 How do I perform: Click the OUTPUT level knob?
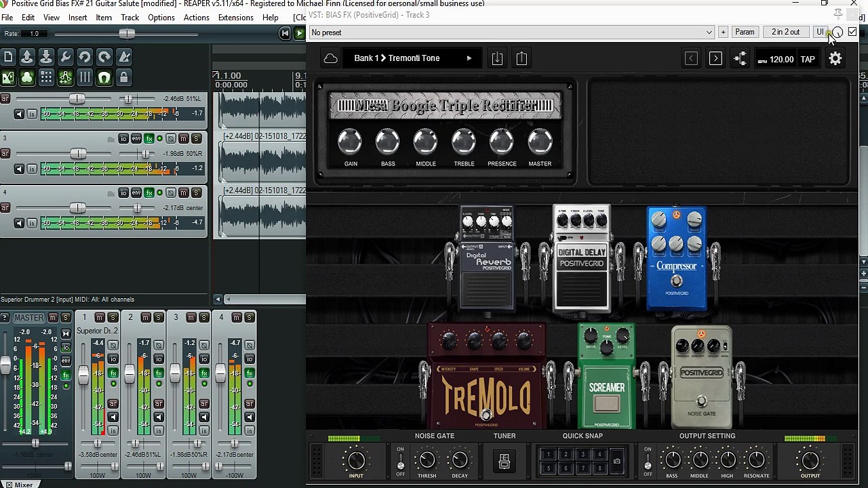pos(810,461)
